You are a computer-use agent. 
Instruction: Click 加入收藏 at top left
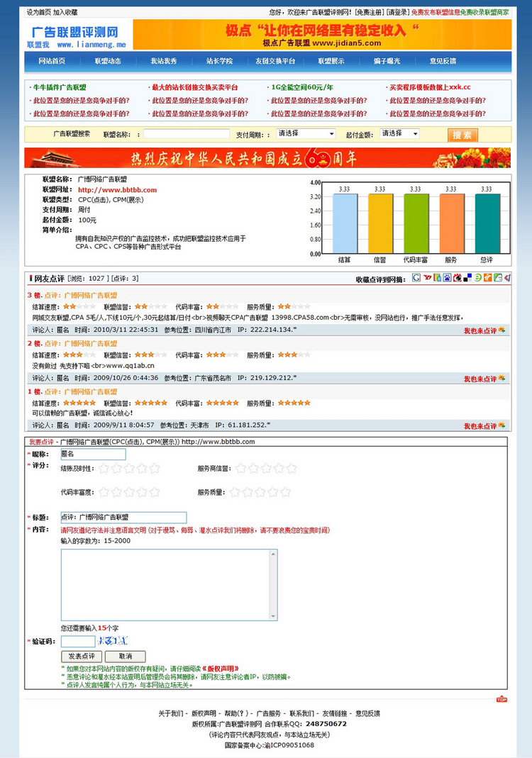click(65, 12)
